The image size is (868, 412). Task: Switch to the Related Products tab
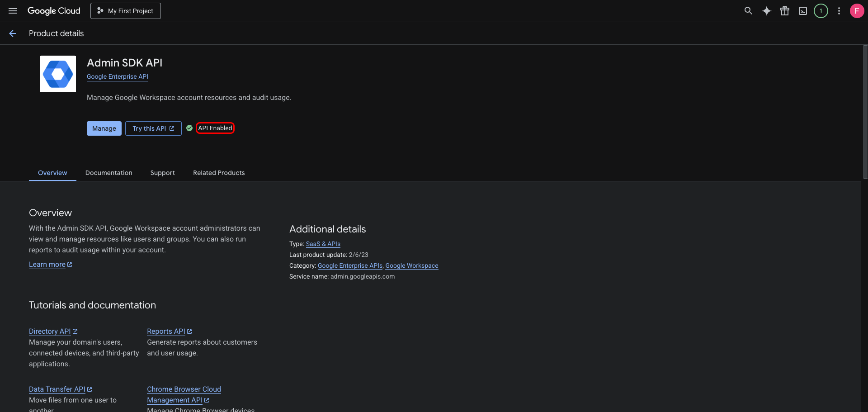click(219, 173)
